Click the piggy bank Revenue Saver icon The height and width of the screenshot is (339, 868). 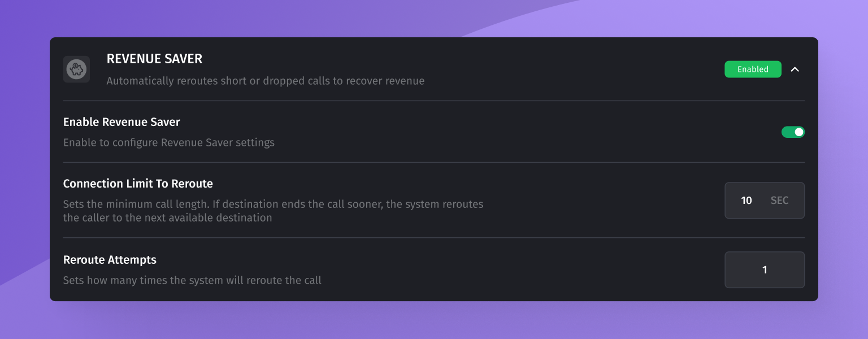(x=76, y=69)
